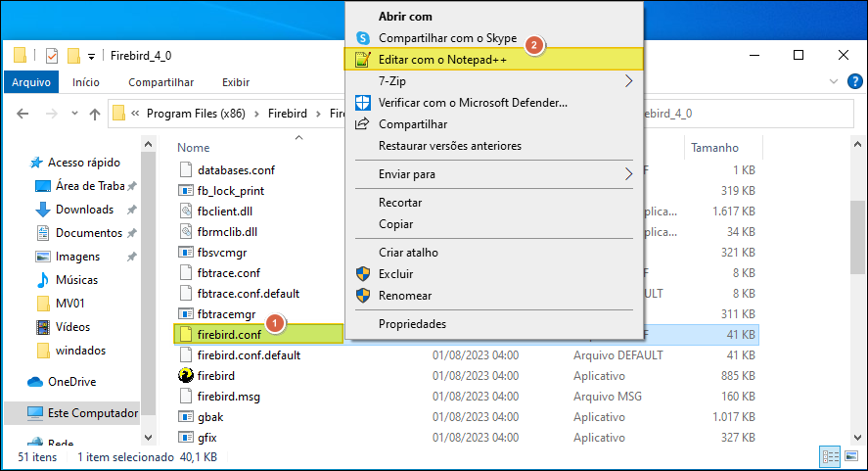
Task: Sort by the Nome column header
Action: 193,148
